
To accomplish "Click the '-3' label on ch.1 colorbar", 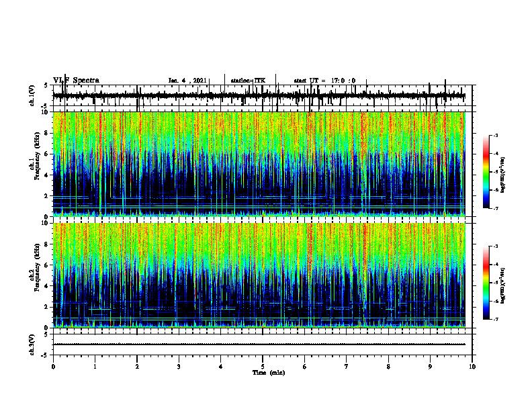I will (x=496, y=136).
